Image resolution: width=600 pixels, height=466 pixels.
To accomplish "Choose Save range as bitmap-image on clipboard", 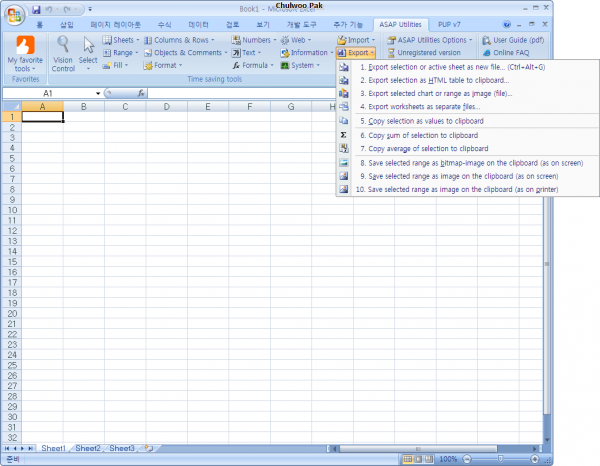I will pyautogui.click(x=468, y=163).
